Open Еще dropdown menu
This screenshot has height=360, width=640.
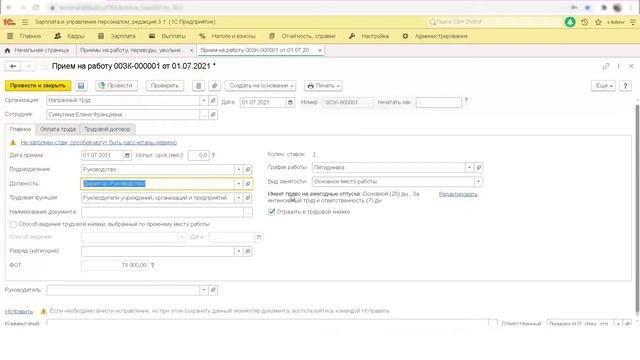pos(603,86)
